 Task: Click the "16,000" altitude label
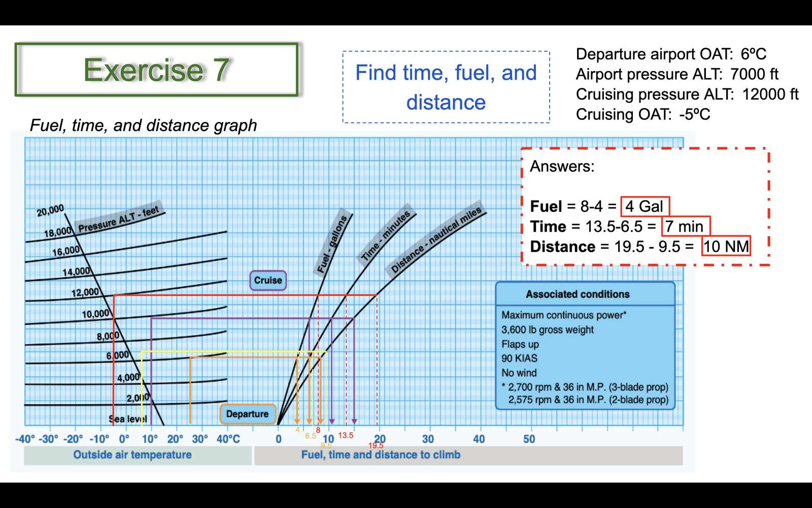click(66, 251)
